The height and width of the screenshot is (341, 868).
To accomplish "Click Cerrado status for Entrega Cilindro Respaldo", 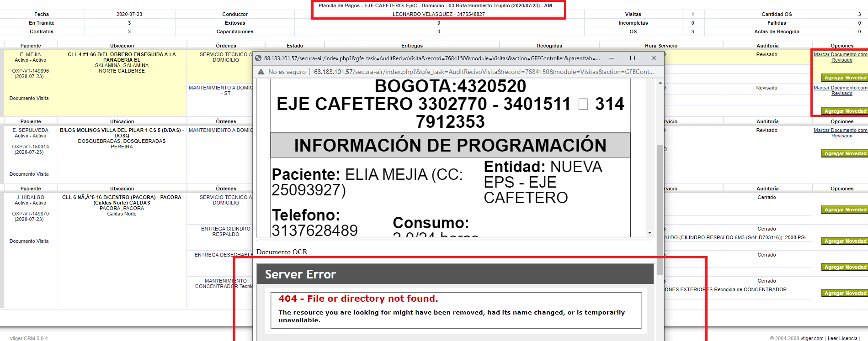I will coord(767,229).
